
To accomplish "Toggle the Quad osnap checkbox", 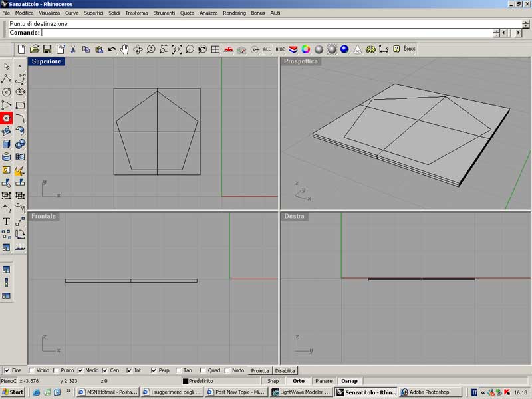I will 202,370.
